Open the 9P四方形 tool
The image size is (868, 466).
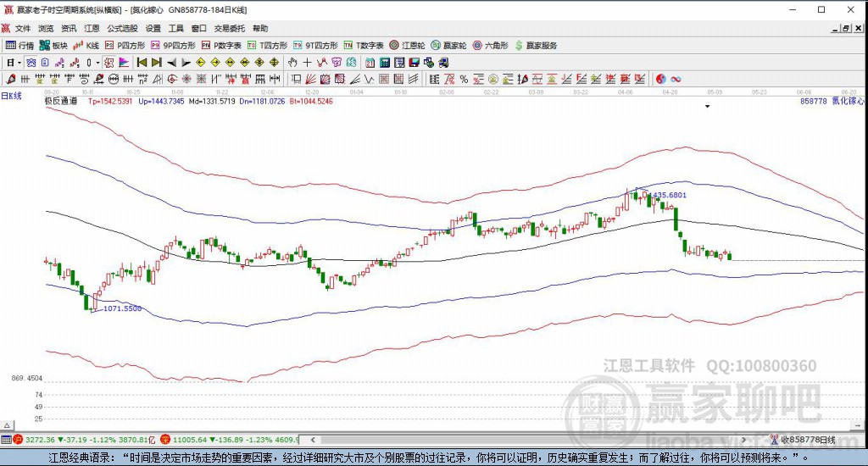tap(173, 46)
